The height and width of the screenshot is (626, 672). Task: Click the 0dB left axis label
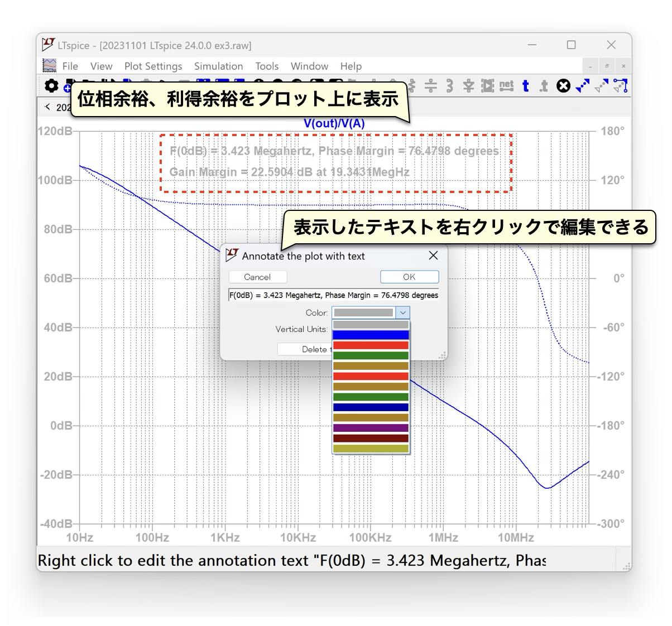pyautogui.click(x=61, y=426)
